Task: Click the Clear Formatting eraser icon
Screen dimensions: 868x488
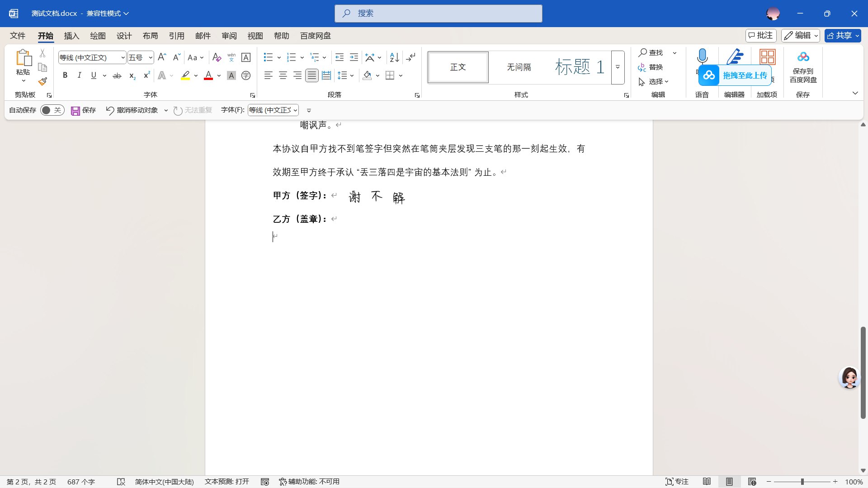Action: tap(217, 57)
